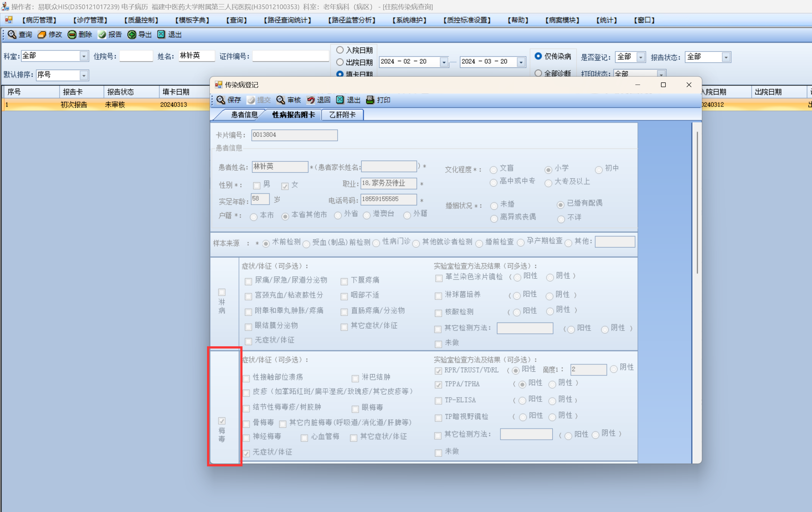Expand the 科室 dropdown
812x512 pixels.
tap(84, 56)
